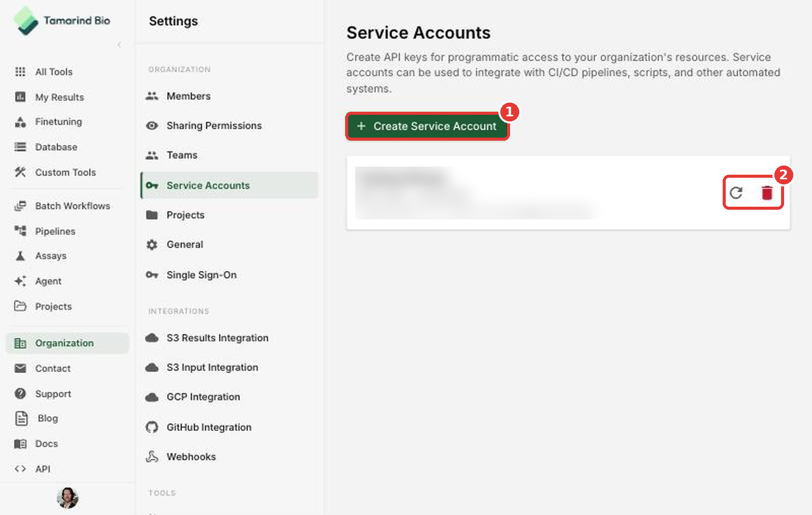Screen dimensions: 812x515
Task: Regenerate the service account key with the refresh icon
Action: 736,192
